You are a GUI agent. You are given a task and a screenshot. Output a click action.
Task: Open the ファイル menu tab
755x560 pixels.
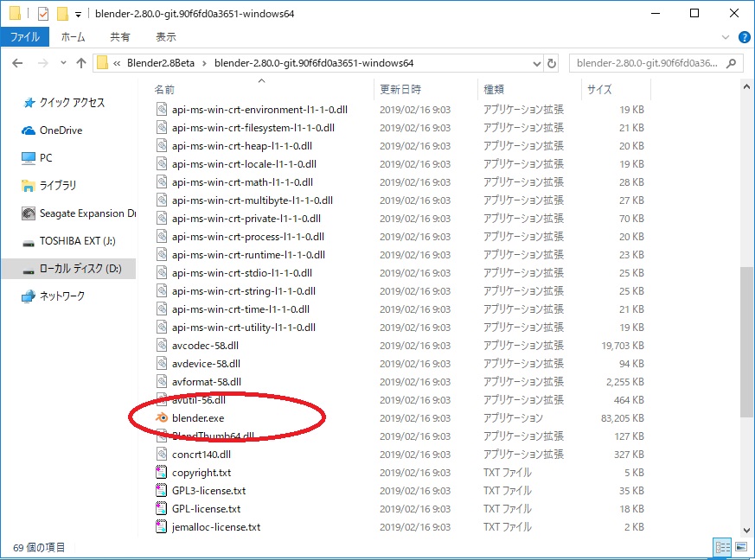pos(24,37)
